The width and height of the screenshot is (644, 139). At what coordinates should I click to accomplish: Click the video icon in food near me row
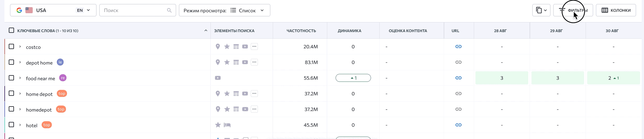tap(218, 78)
